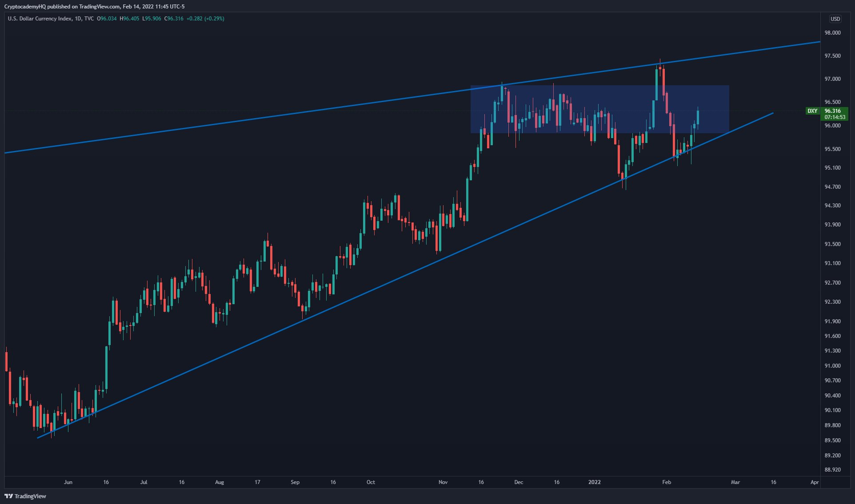
Task: Click the Nov label on time axis
Action: 443,482
